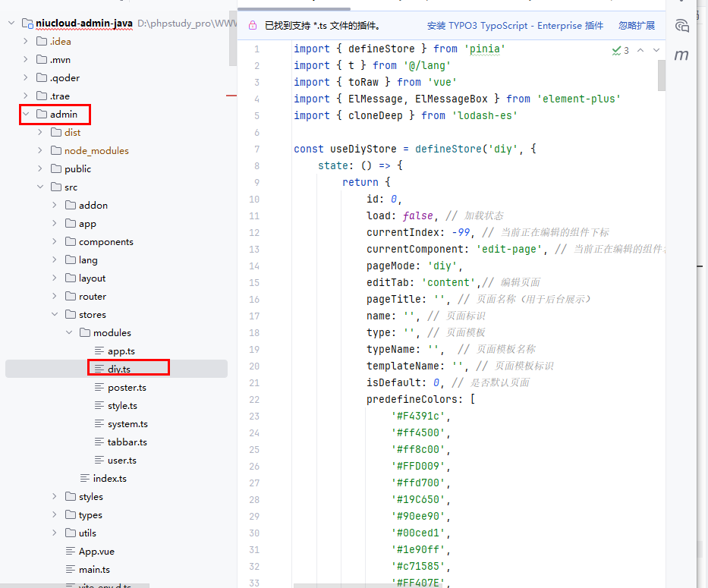Click the editor vertical scrollbar thumb
This screenshot has width=708, height=588.
click(661, 74)
